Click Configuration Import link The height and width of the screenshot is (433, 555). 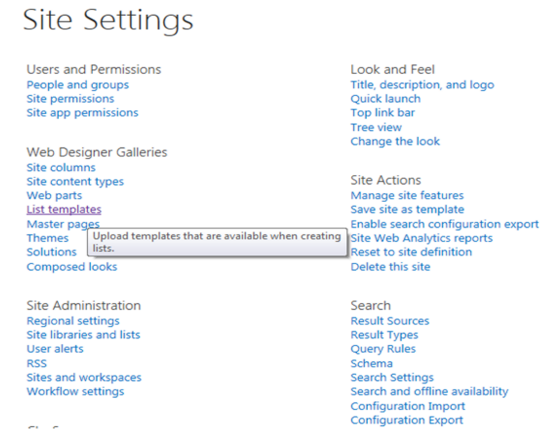[x=408, y=406]
